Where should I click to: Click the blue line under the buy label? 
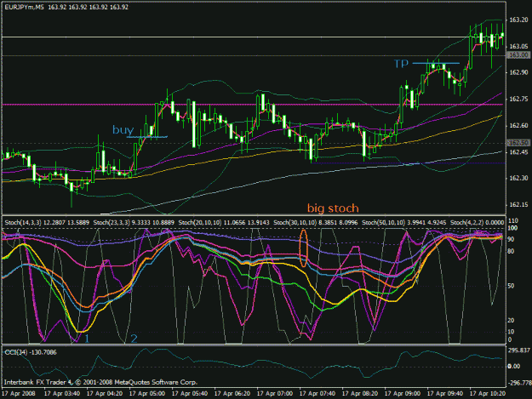point(147,137)
